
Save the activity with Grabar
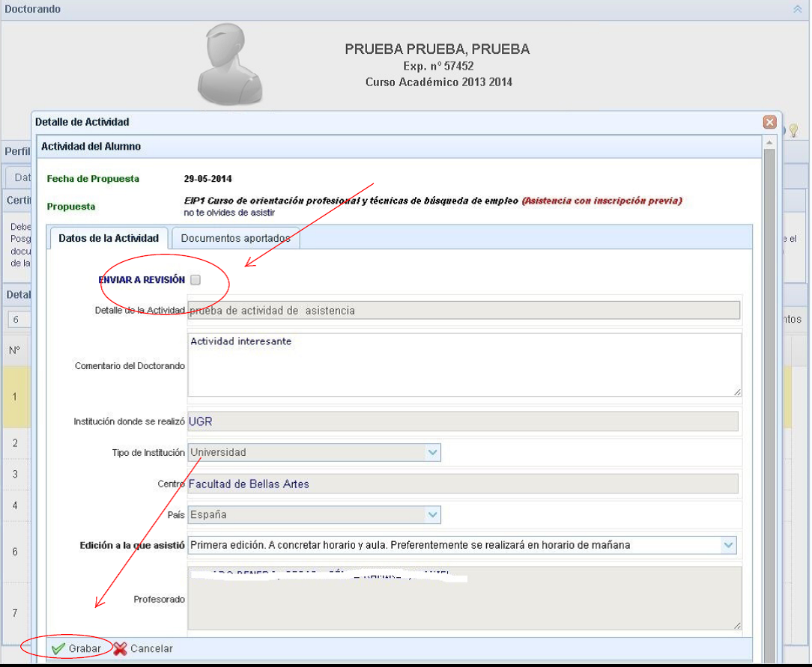(x=76, y=648)
